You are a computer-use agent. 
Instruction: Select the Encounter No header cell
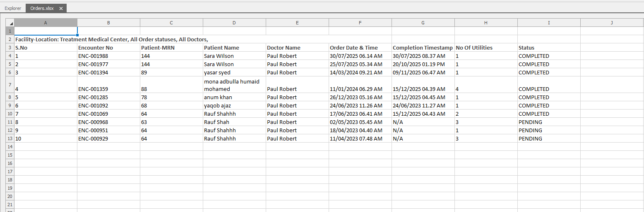click(96, 48)
